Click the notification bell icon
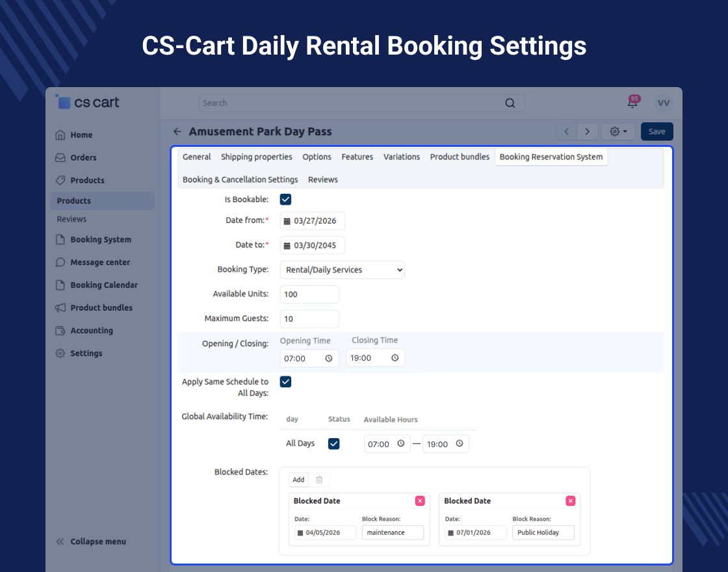Screen dimensions: 728x572 (x=632, y=103)
